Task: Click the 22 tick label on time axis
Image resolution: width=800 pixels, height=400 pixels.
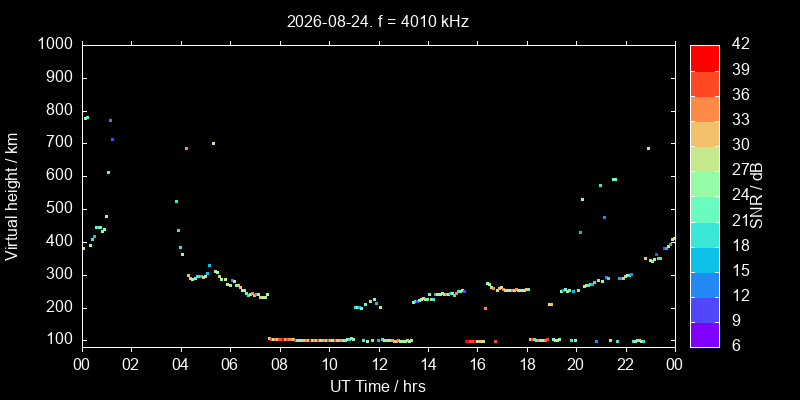Action: click(626, 365)
